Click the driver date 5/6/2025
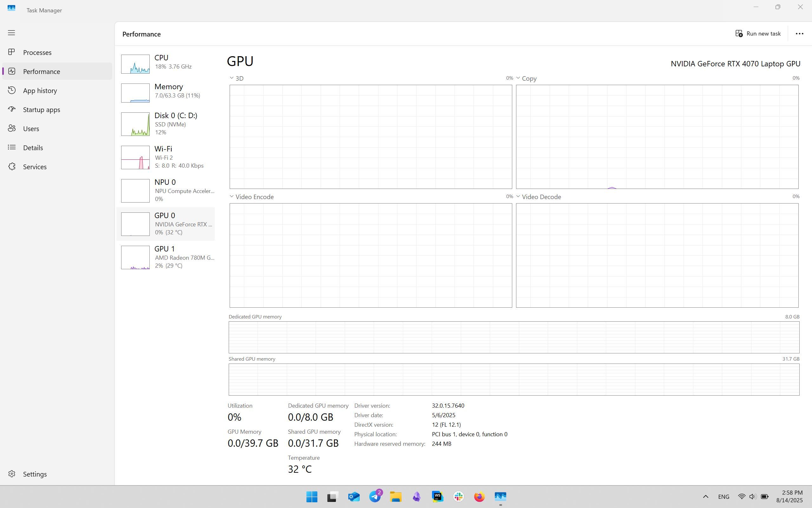The height and width of the screenshot is (508, 812). click(443, 415)
